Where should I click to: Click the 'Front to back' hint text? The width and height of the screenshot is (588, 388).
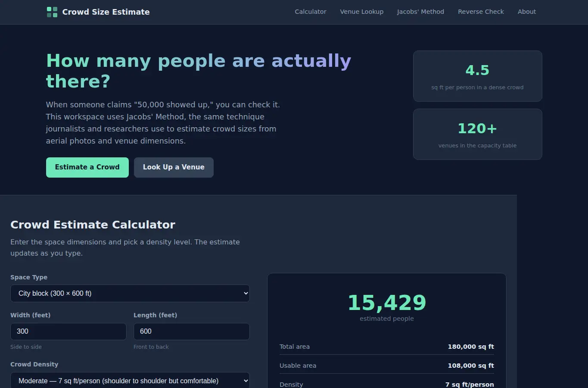151,347
